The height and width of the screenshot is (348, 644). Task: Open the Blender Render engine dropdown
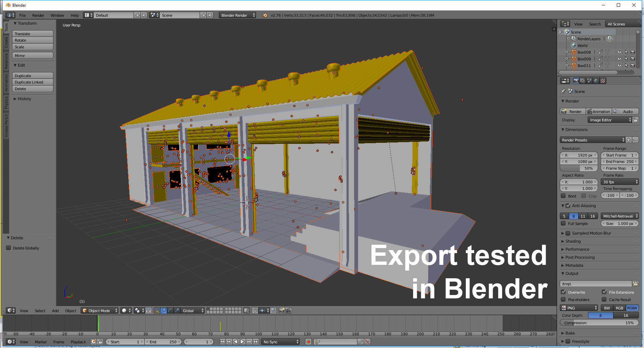[x=238, y=15]
